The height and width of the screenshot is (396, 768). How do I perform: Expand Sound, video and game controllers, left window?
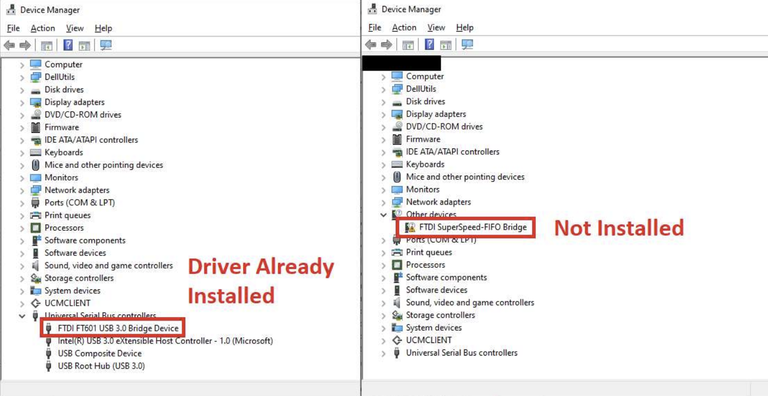tap(22, 266)
